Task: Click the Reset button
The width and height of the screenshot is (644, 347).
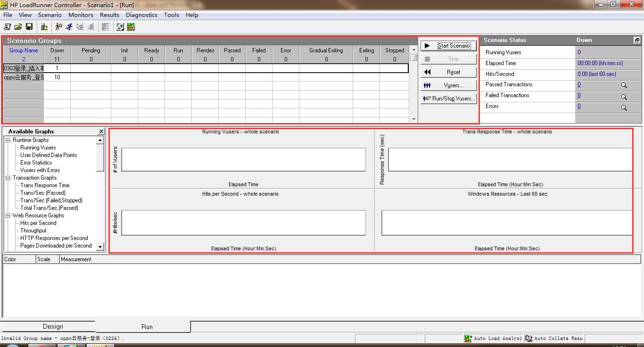Action: click(448, 72)
